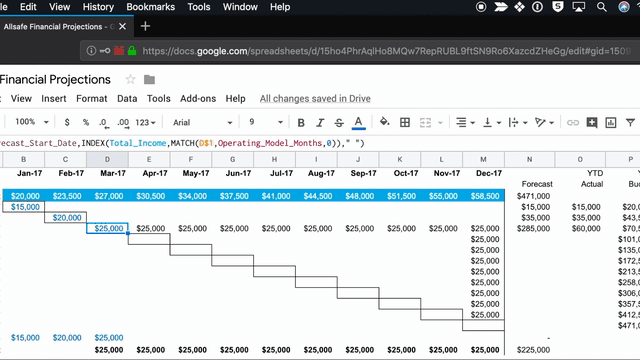Increase decimal places
Screen dimensions: 640x360
point(123,122)
